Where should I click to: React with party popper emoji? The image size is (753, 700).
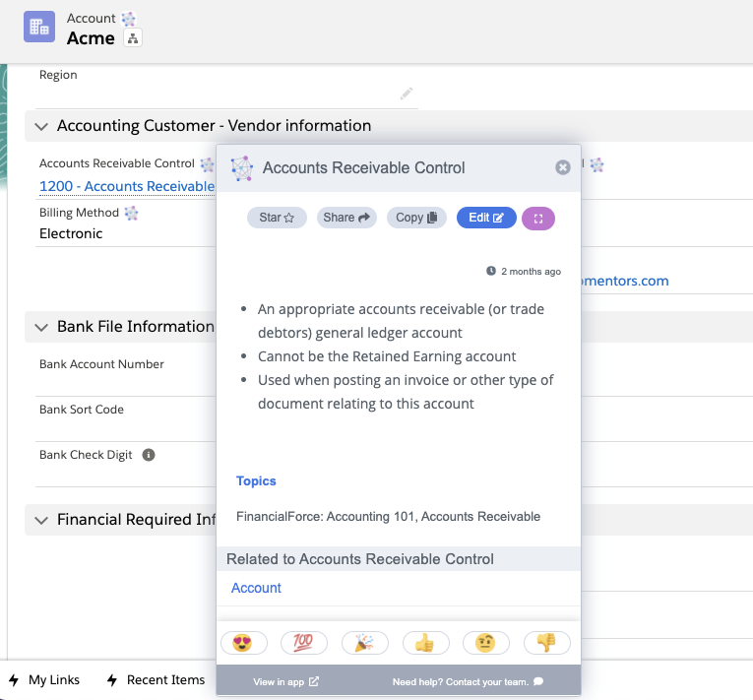(x=365, y=643)
